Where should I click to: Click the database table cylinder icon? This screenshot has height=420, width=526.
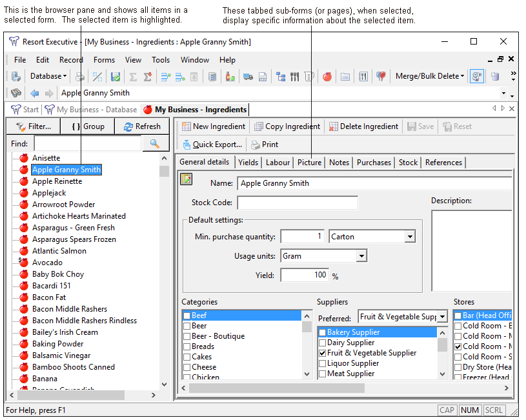tap(212, 77)
